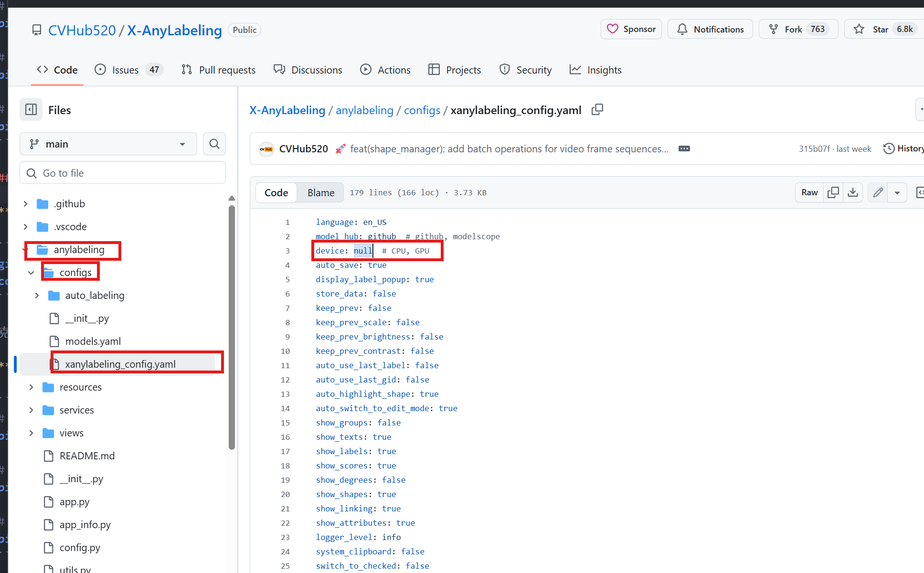Expand the auto_labeling folder
Viewport: 924px width, 573px height.
pos(37,296)
